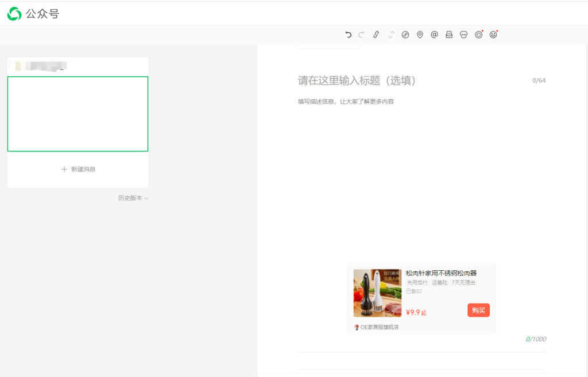
Task: Mention an account with the @ icon
Action: point(434,34)
